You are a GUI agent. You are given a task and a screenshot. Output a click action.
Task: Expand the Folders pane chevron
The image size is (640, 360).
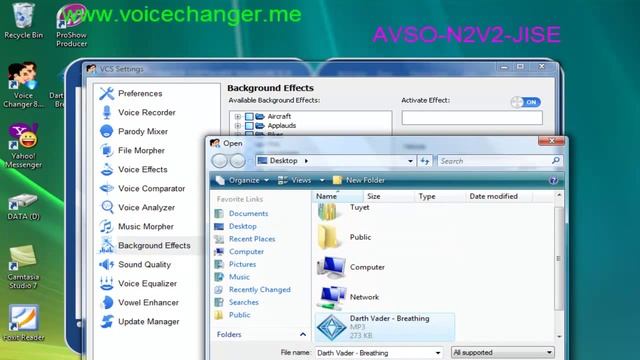click(x=303, y=334)
